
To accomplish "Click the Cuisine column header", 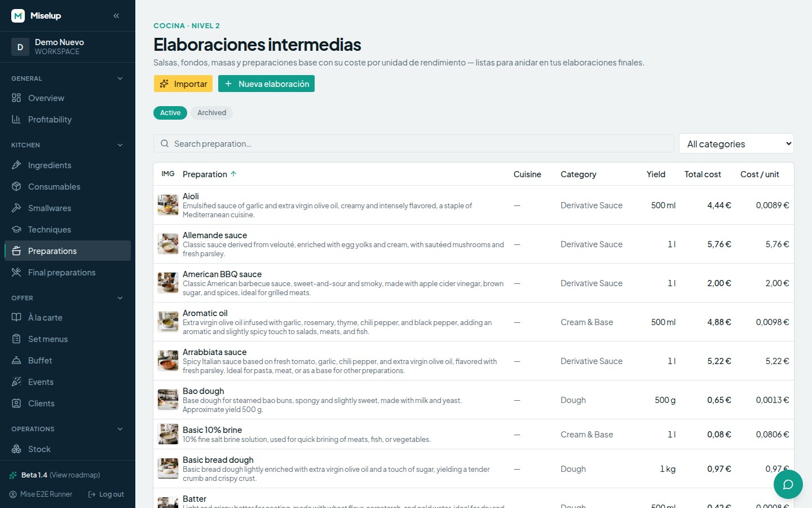I will tap(527, 174).
